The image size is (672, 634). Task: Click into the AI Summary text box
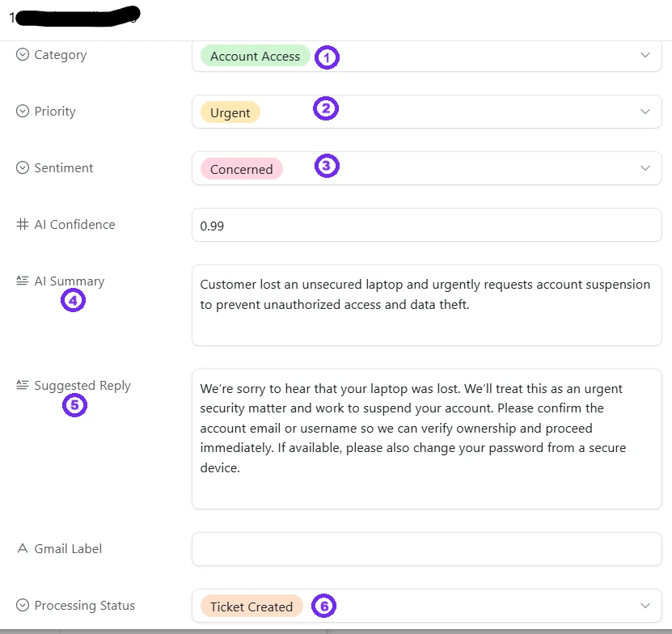(x=427, y=305)
